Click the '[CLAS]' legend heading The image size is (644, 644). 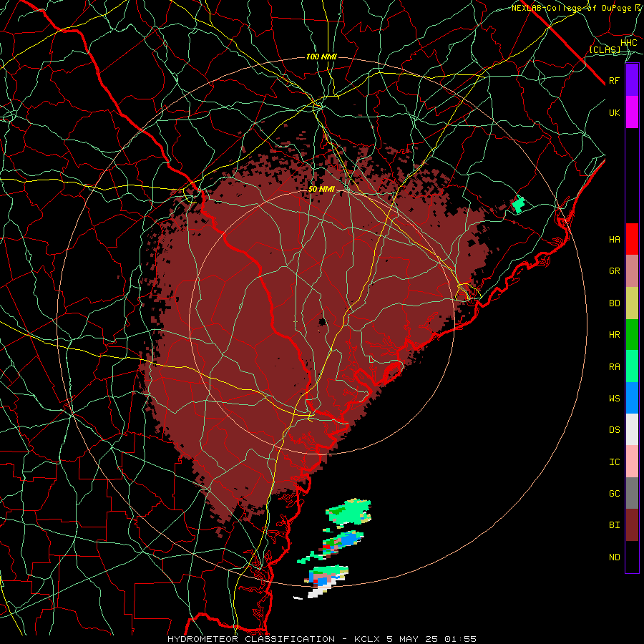click(x=605, y=49)
